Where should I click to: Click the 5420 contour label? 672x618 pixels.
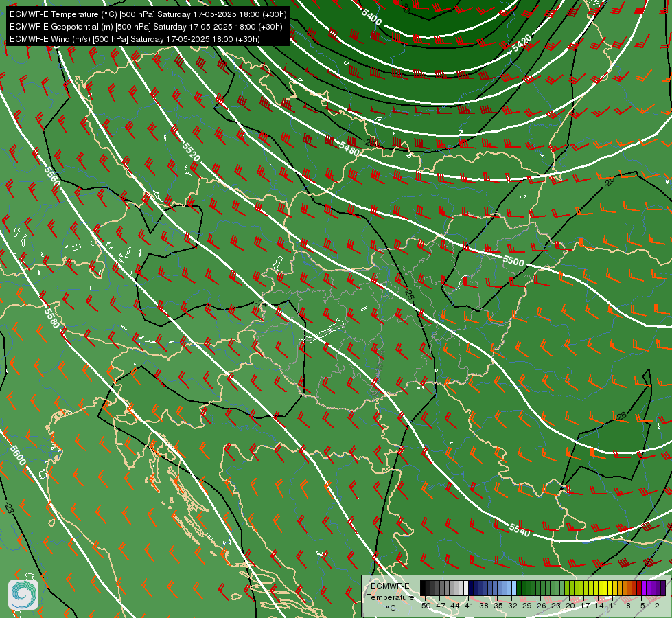(x=522, y=43)
